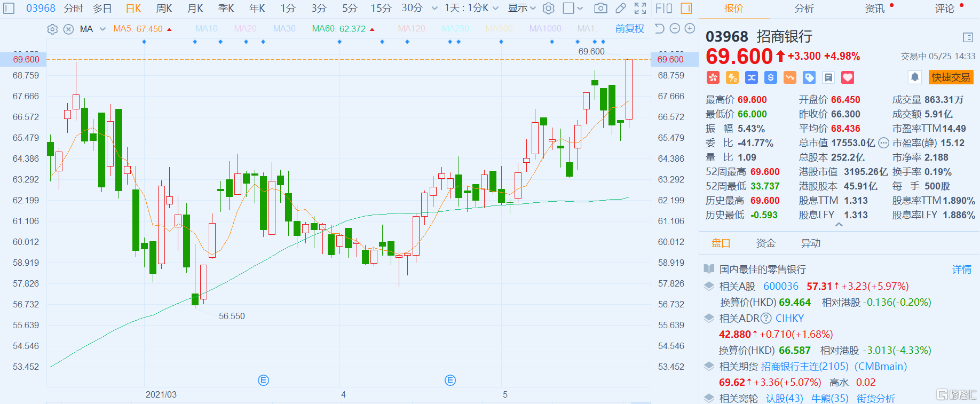Image resolution: width=980 pixels, height=404 pixels.
Task: Open related A-share 600036 link
Action: [780, 287]
